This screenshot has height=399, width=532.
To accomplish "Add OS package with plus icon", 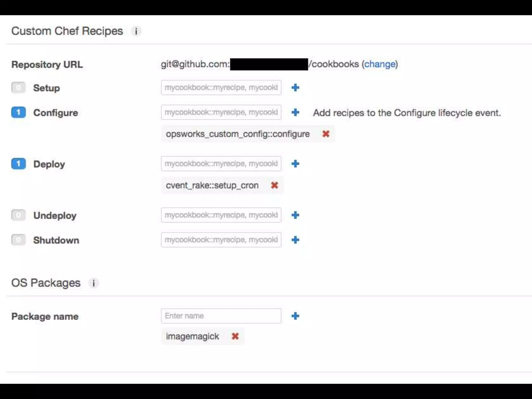I will 295,316.
